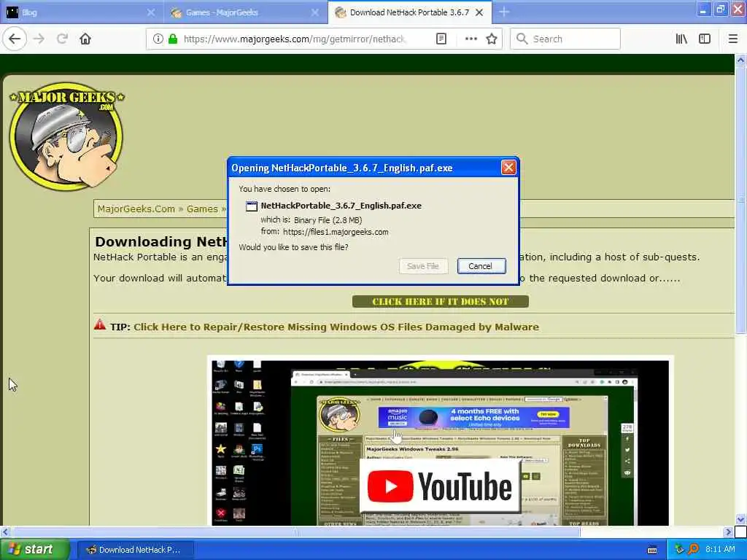Show site information icon in address bar

tap(158, 39)
